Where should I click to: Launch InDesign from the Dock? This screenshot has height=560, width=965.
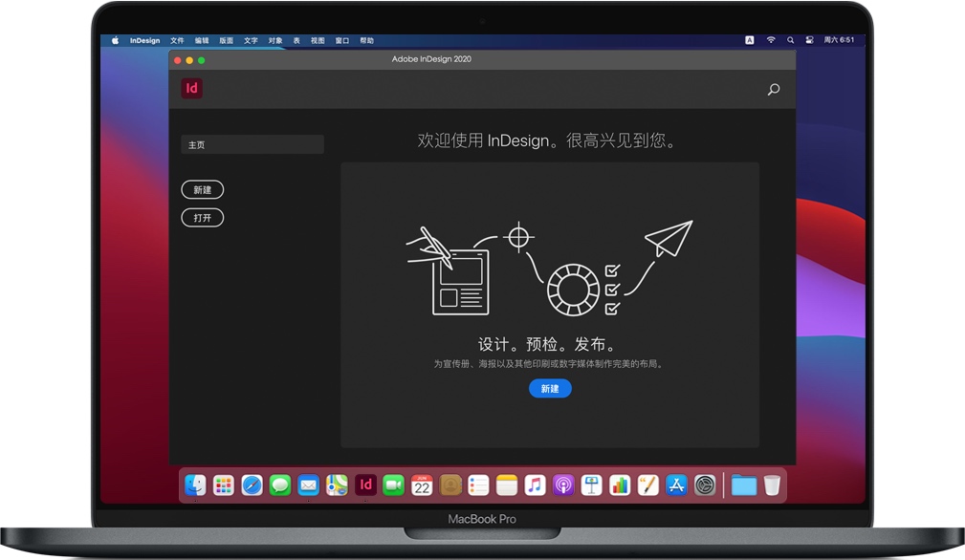tap(364, 485)
